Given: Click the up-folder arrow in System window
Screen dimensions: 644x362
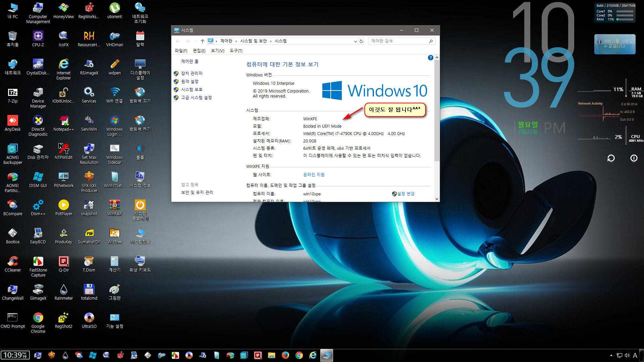Looking at the screenshot, I should 202,41.
